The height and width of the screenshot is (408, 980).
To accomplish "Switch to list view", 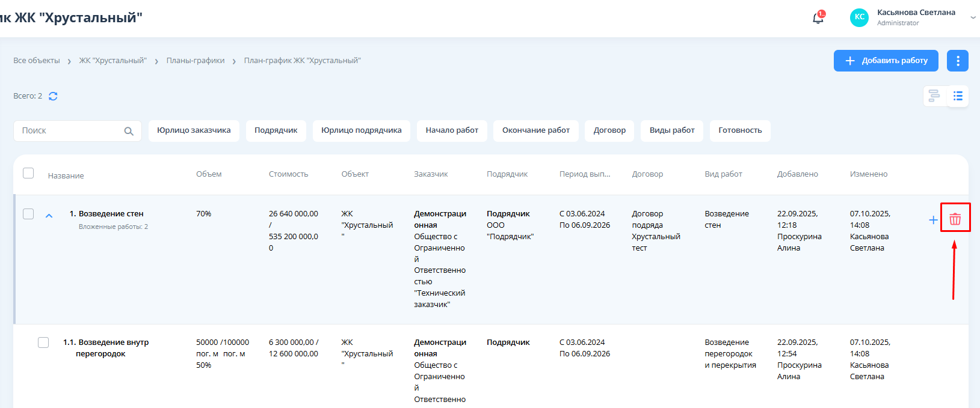I will click(958, 96).
